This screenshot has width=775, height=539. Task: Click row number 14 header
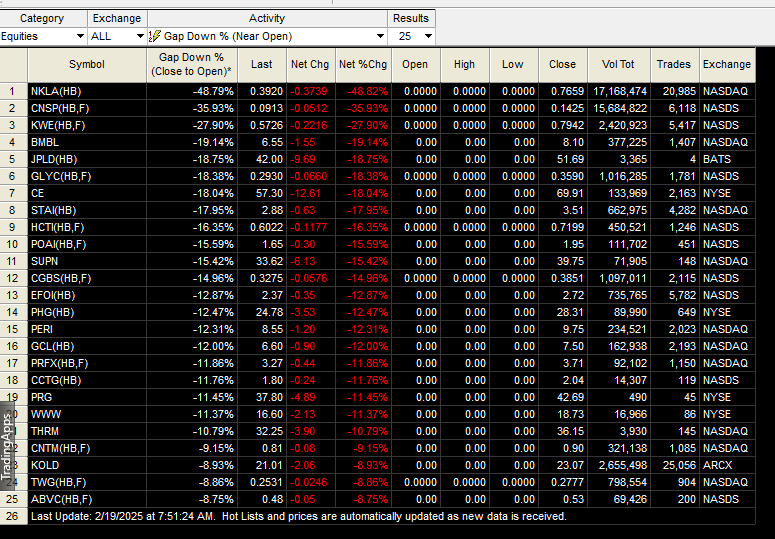[12, 312]
